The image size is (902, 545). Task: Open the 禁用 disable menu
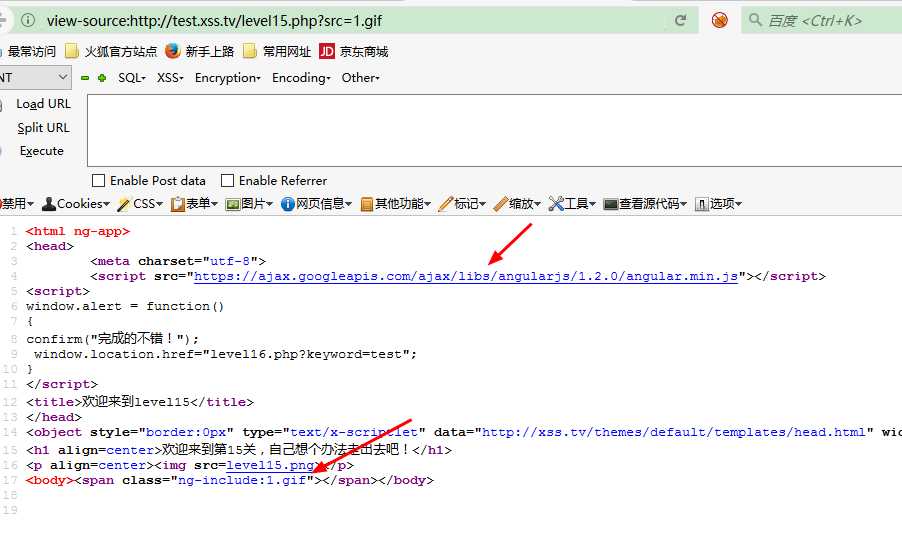tap(17, 204)
